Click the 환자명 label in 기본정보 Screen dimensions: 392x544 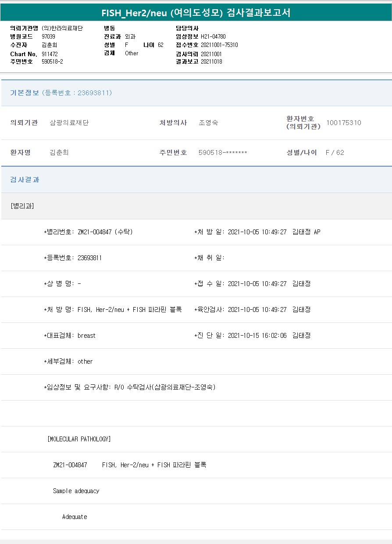pyautogui.click(x=20, y=153)
